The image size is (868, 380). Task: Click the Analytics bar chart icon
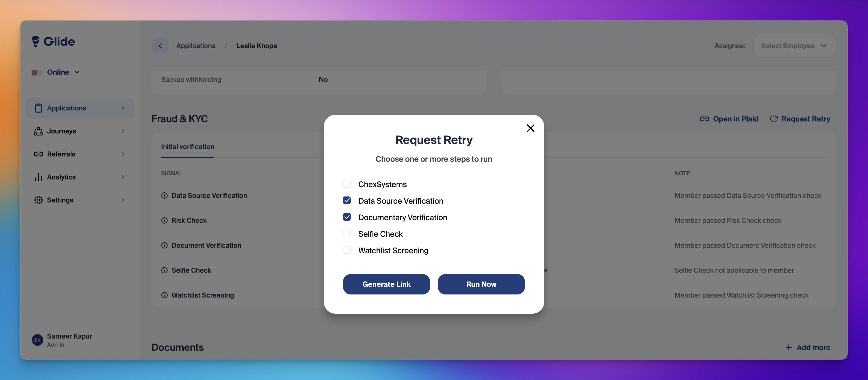click(x=38, y=177)
